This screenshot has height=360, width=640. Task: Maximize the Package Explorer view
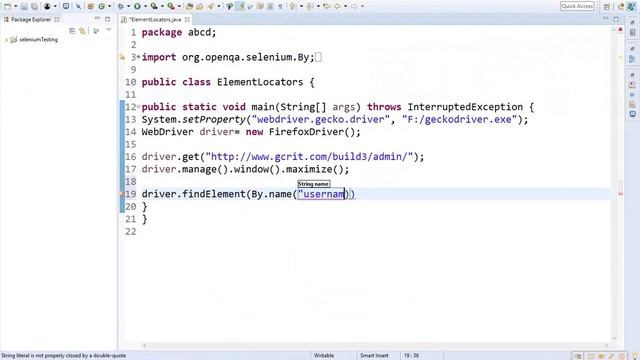click(x=107, y=19)
